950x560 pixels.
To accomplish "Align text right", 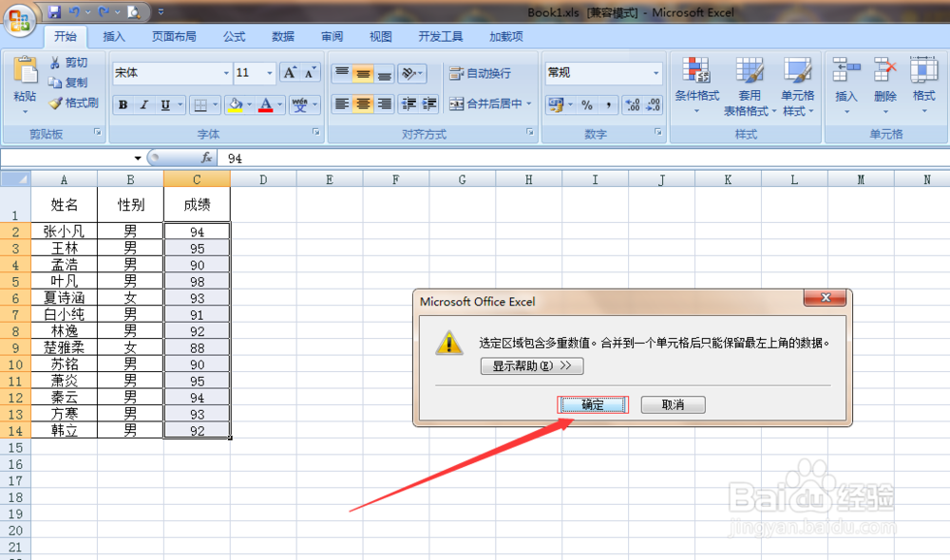I will pyautogui.click(x=384, y=104).
